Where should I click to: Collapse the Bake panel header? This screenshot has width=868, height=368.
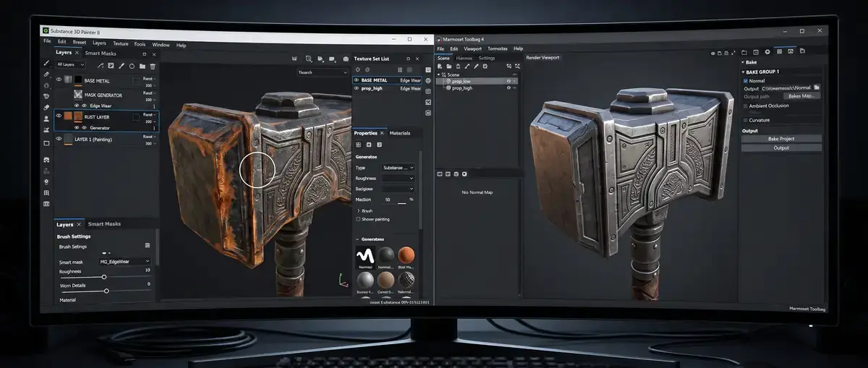[x=743, y=62]
